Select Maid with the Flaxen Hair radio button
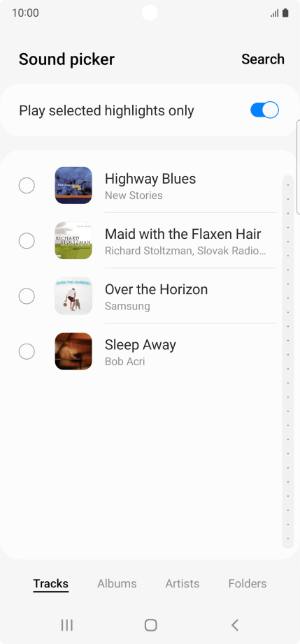Screen dimensions: 300x644 27,241
